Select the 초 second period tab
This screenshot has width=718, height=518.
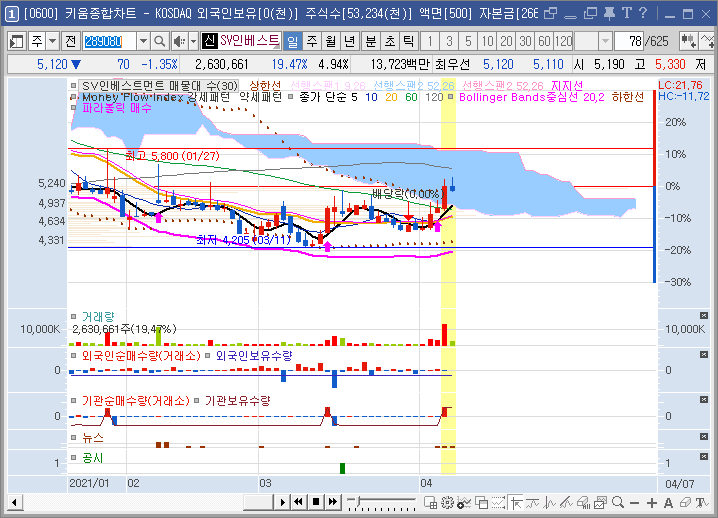(x=390, y=42)
